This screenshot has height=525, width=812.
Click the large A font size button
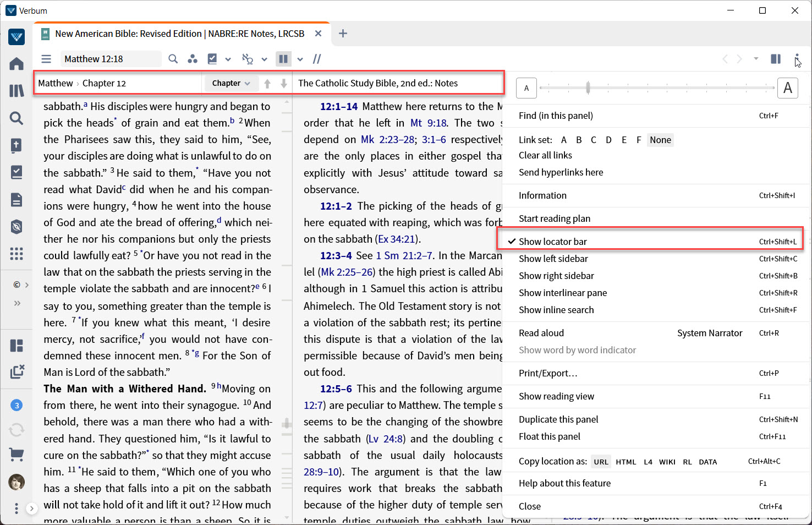click(788, 88)
